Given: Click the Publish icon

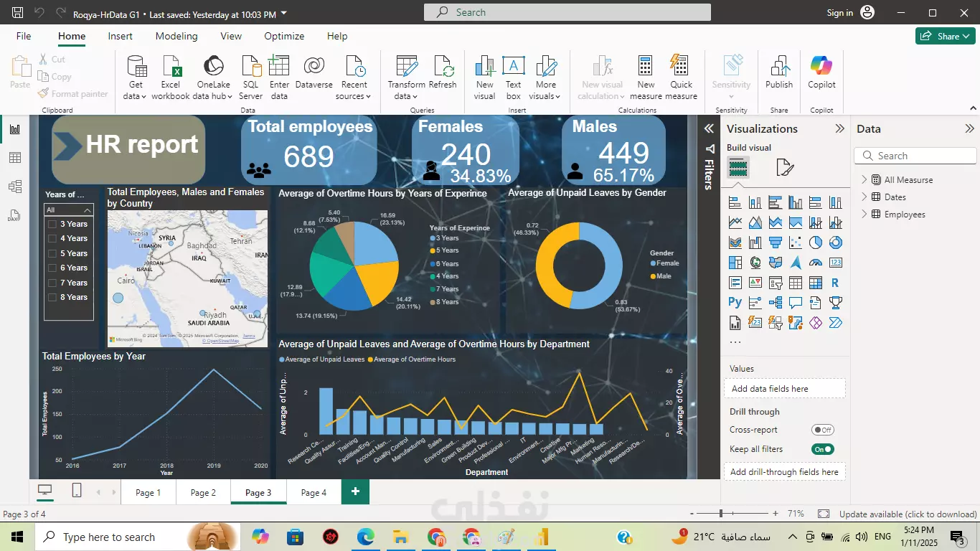Looking at the screenshot, I should [x=779, y=66].
